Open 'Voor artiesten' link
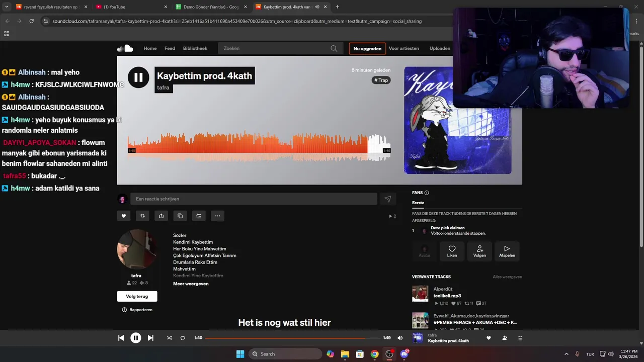The image size is (644, 362). click(x=404, y=48)
